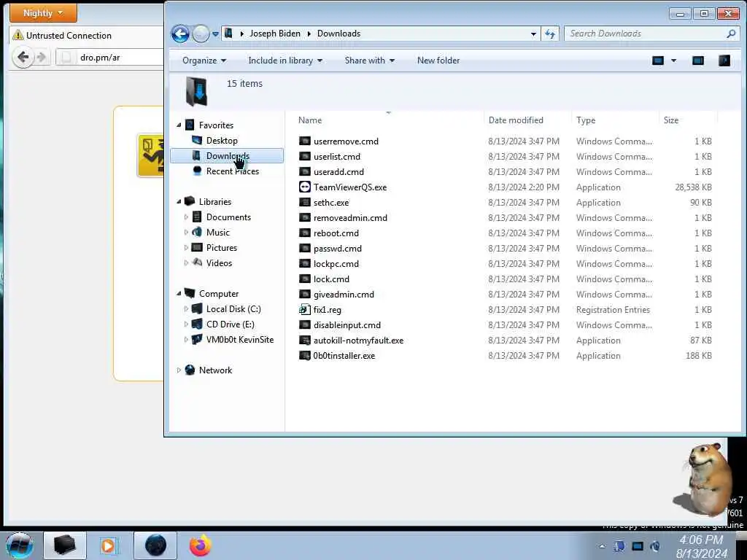Click the Search Downloads field

[x=645, y=34]
